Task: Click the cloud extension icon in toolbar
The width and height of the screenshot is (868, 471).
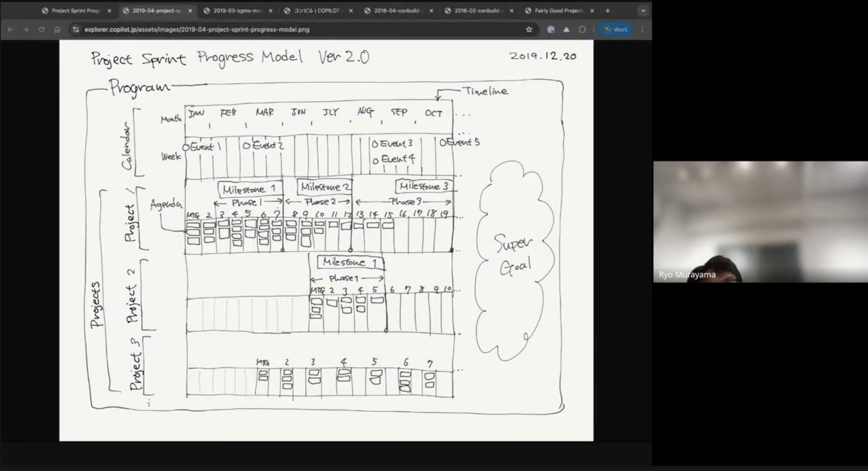Action: coord(566,29)
